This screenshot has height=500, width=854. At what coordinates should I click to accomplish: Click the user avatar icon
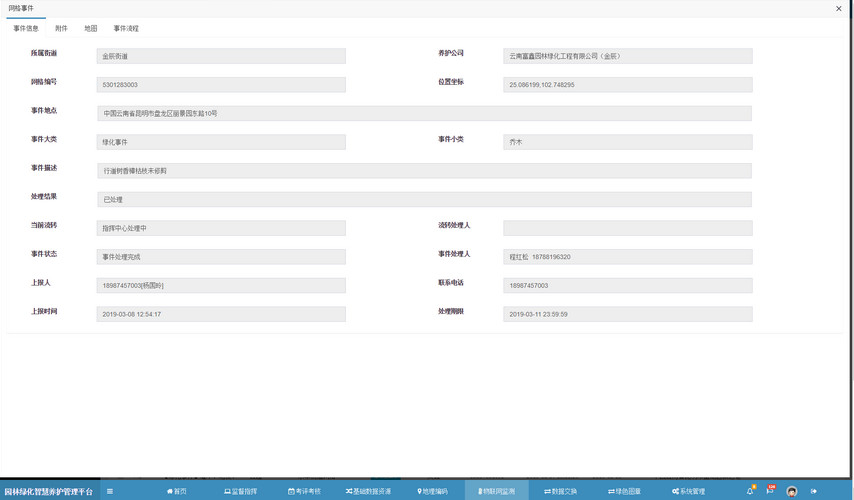[x=792, y=491]
